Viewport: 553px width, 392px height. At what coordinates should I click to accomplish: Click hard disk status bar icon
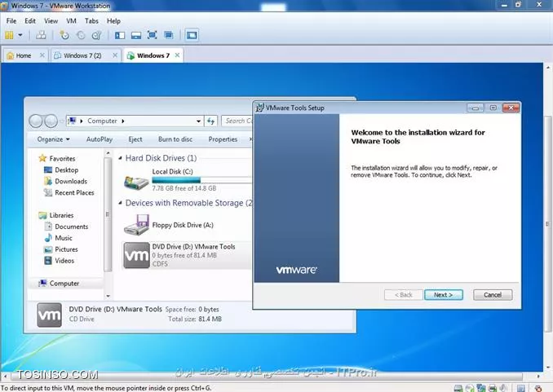tap(458, 388)
